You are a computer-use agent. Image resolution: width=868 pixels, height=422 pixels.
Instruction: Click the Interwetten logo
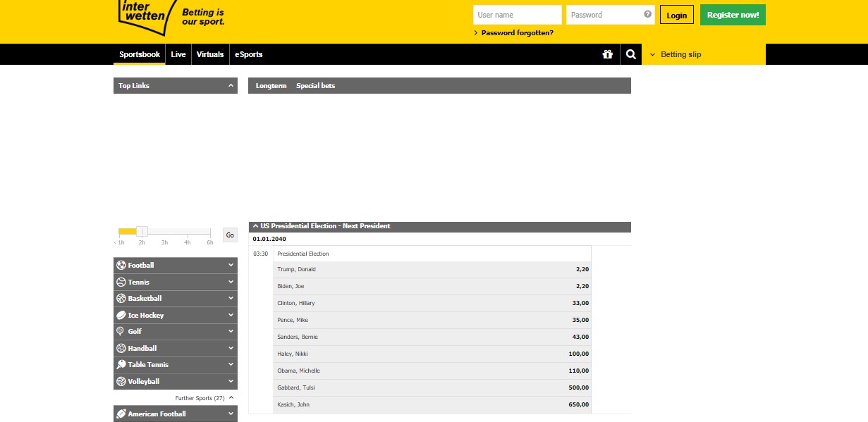coord(146,16)
